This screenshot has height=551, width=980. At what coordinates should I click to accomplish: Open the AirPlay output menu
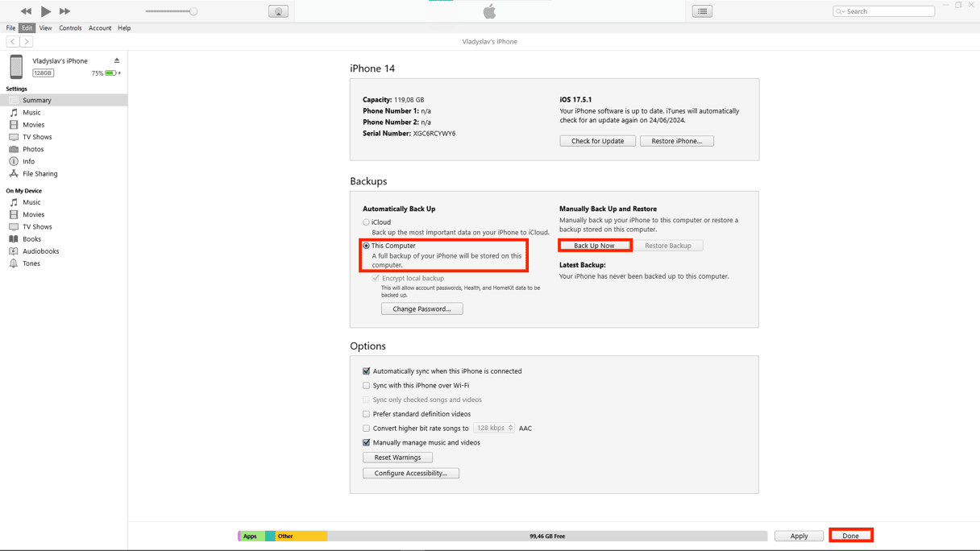(x=278, y=11)
